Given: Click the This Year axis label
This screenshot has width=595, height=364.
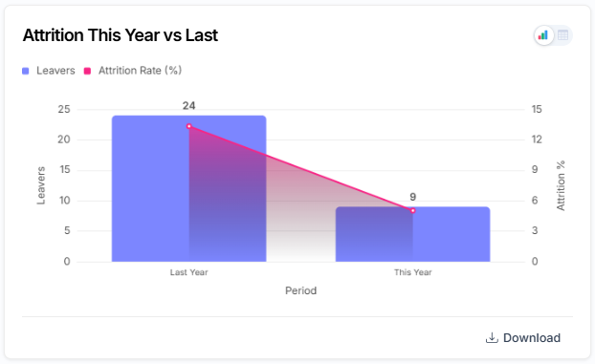Looking at the screenshot, I should (413, 272).
